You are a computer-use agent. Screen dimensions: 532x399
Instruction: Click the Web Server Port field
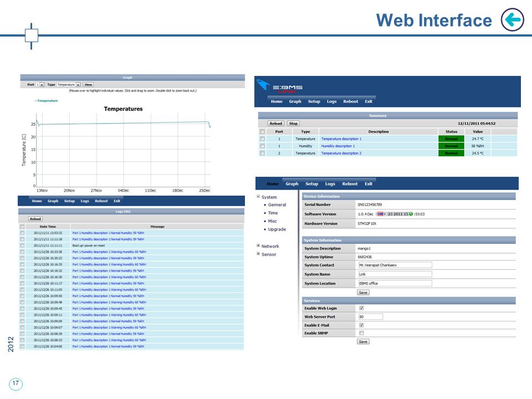(x=371, y=316)
